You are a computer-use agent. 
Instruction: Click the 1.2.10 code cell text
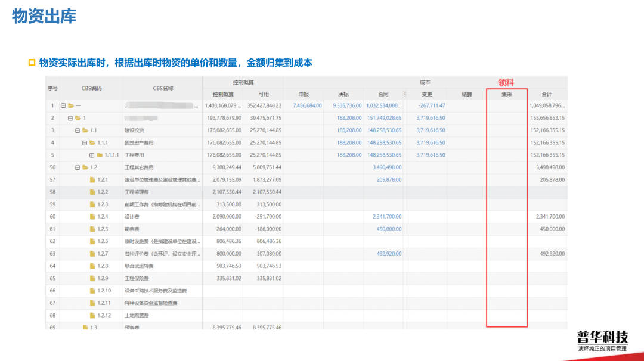[x=104, y=291]
